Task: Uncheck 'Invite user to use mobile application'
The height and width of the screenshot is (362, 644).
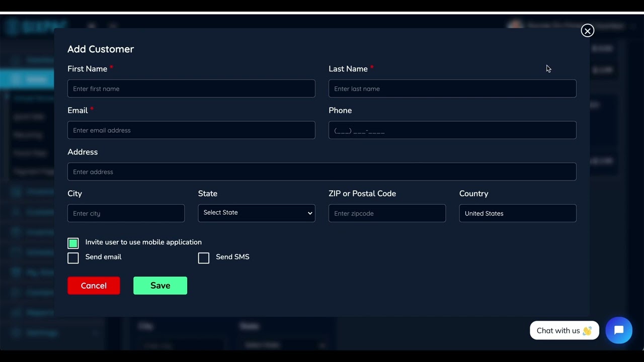Action: coord(73,243)
